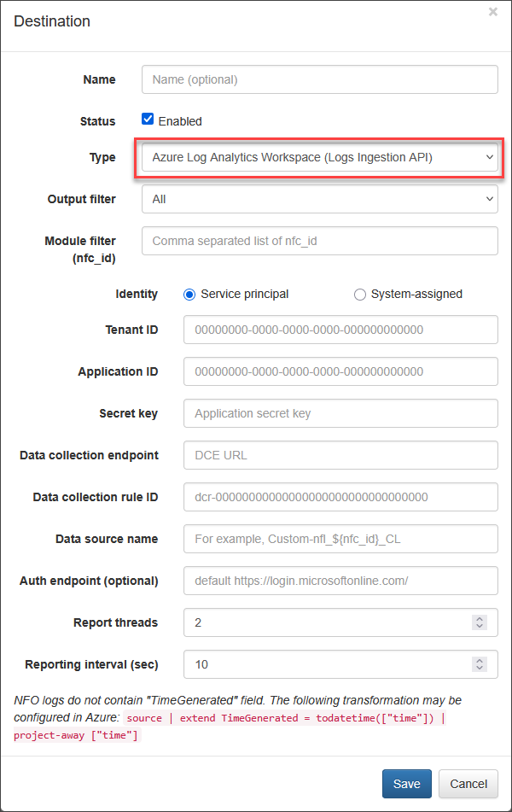512x812 pixels.
Task: Click the Application ID input box
Action: coord(340,371)
